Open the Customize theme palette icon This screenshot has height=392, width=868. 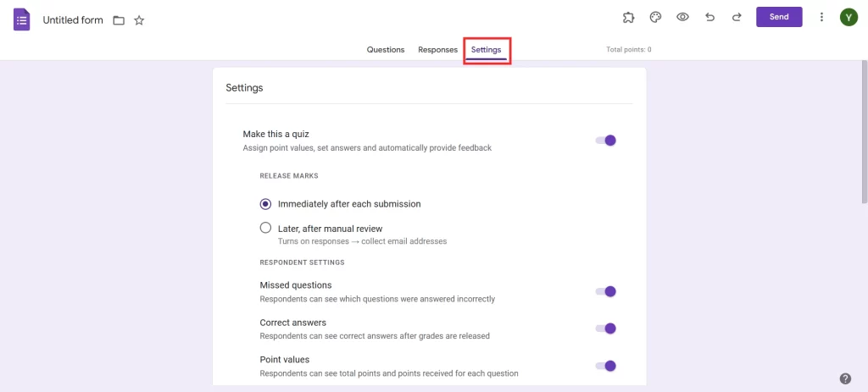click(x=655, y=17)
